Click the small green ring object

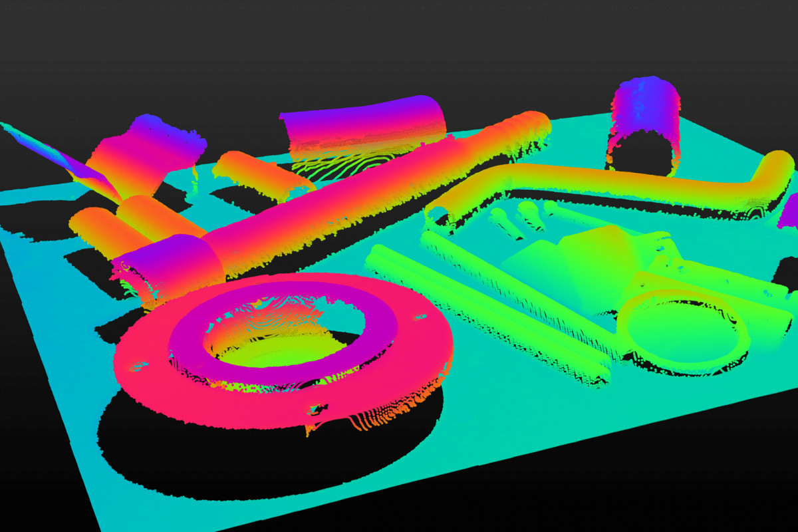pos(685,332)
